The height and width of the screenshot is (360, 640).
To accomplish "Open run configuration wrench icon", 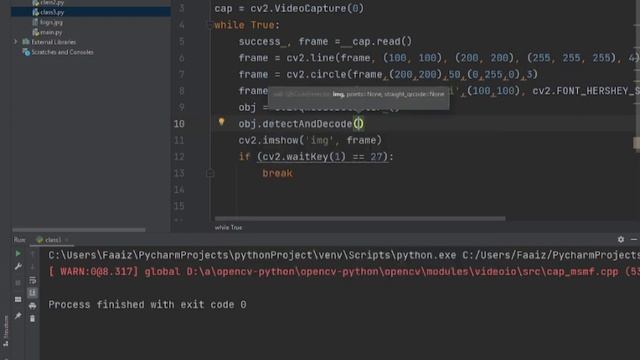I will [x=18, y=267].
